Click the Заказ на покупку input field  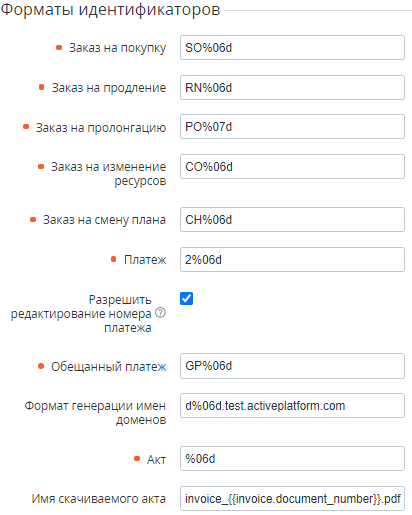tap(292, 48)
